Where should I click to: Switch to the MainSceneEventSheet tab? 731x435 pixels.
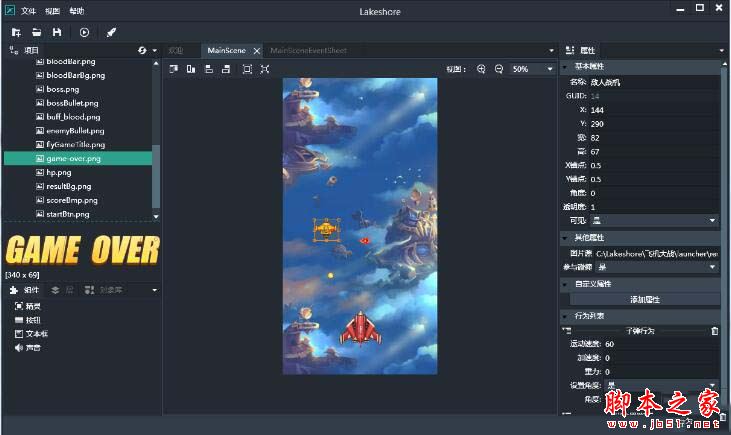(309, 50)
